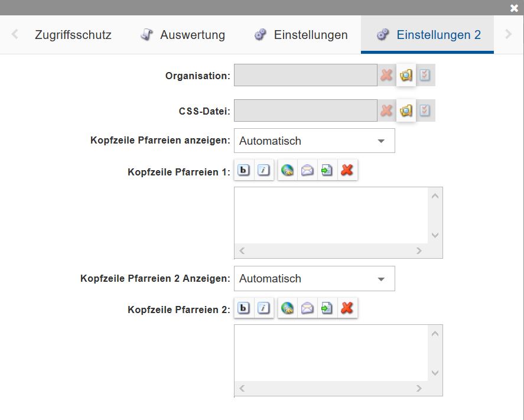Switch to the Auswertung tab
Screen dimensions: 524x420
(182, 35)
